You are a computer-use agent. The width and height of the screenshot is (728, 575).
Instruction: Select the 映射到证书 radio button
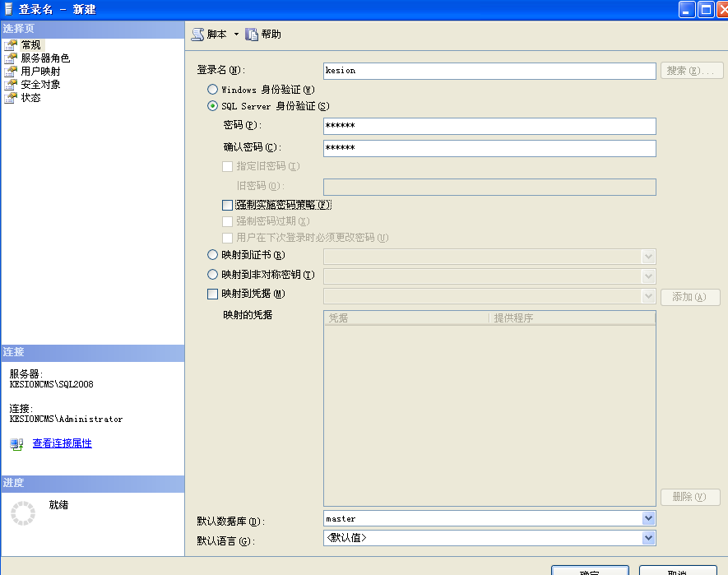coord(212,254)
